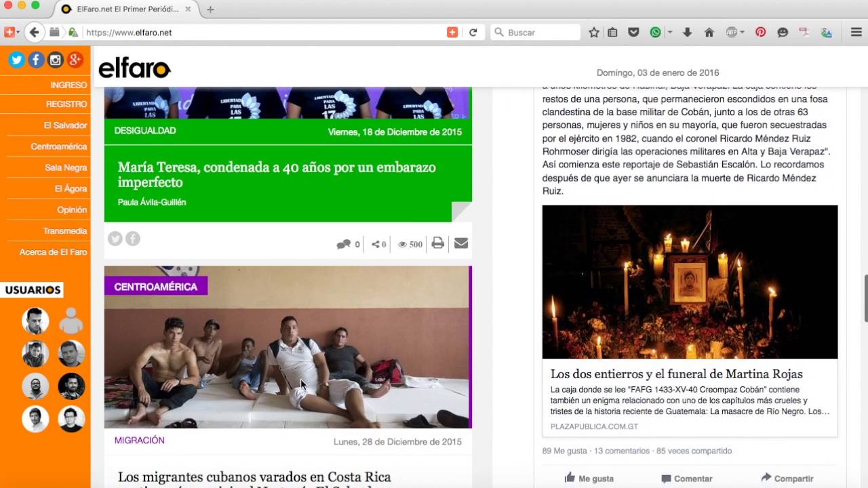Share María Teresa article on Facebook
The height and width of the screenshot is (488, 868).
point(133,239)
